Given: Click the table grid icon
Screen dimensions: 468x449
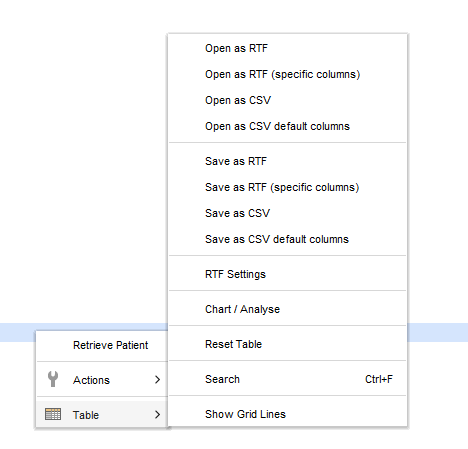Looking at the screenshot, I should click(x=53, y=414).
